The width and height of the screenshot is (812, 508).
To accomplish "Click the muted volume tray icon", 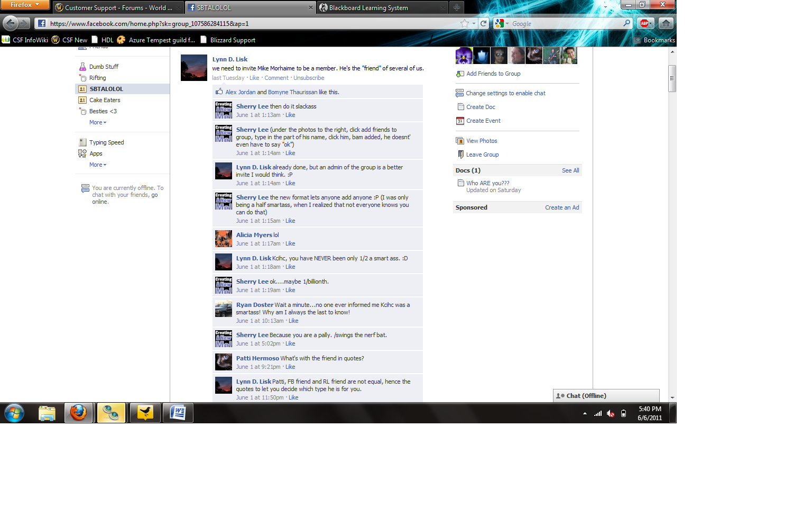I will point(611,413).
